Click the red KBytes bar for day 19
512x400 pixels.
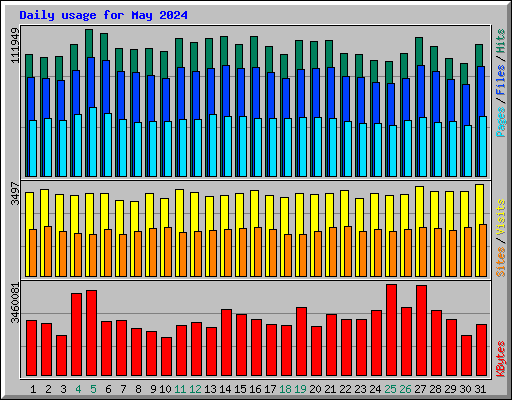click(x=301, y=341)
